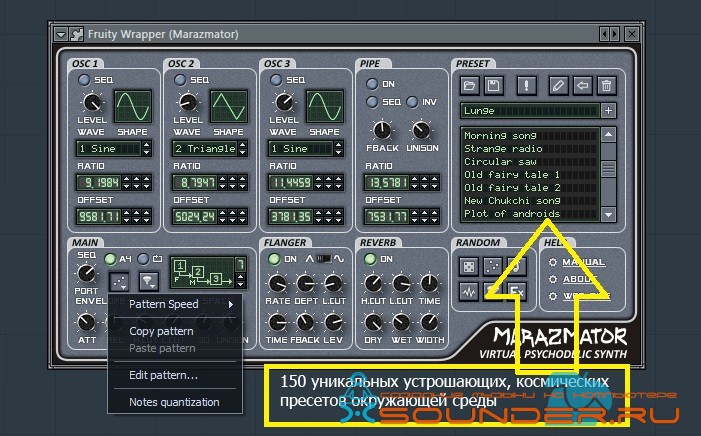Save the preset using the floppy disk icon
Image resolution: width=701 pixels, height=436 pixels.
coord(493,85)
